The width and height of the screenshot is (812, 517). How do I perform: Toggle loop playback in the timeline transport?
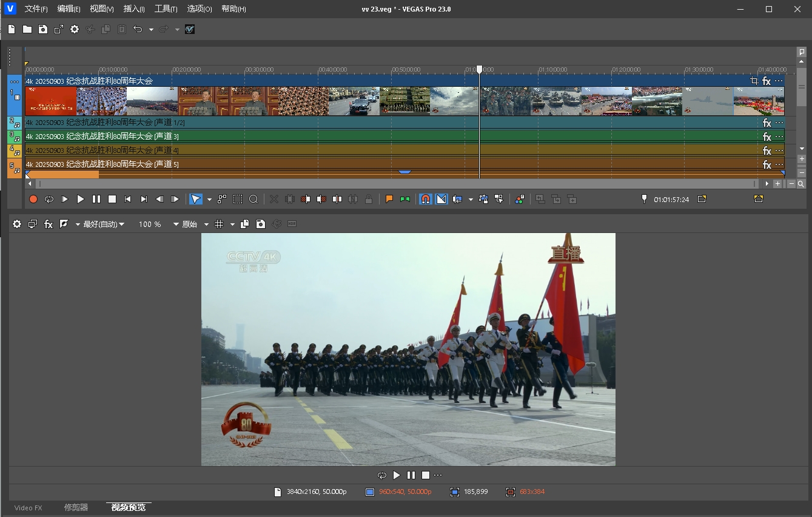(49, 199)
